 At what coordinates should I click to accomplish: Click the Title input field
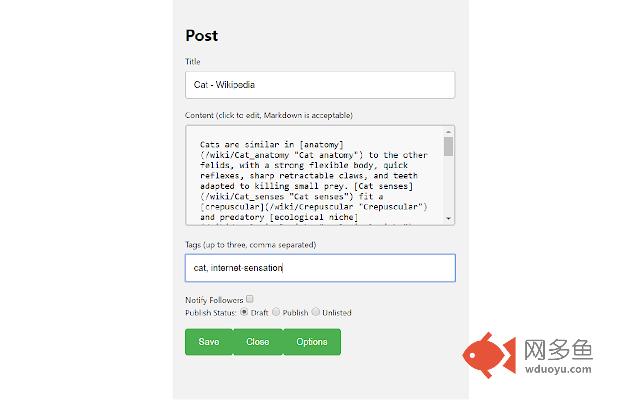point(320,85)
